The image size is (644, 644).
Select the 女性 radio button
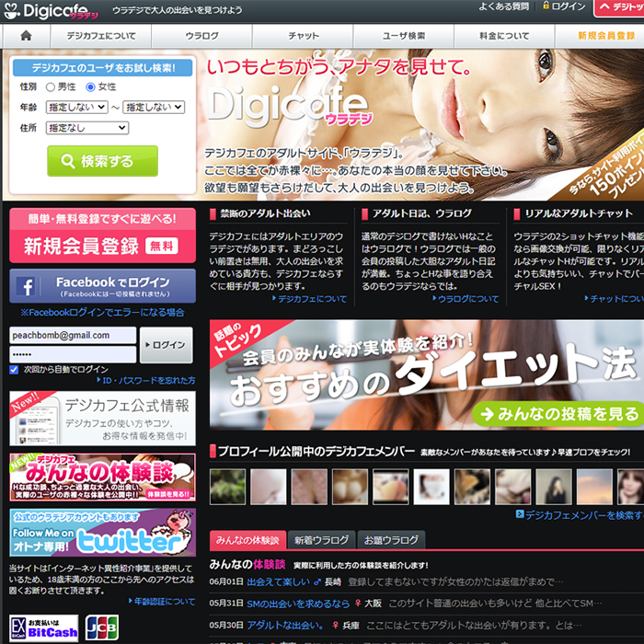[90, 87]
